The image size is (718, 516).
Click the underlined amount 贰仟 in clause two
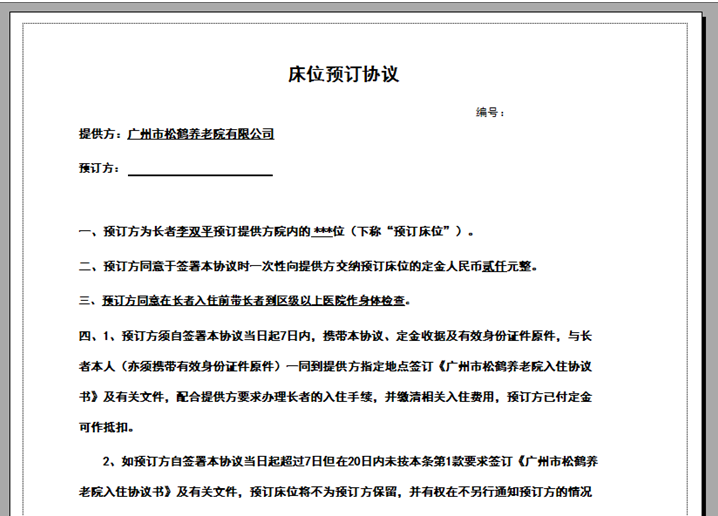tap(494, 266)
